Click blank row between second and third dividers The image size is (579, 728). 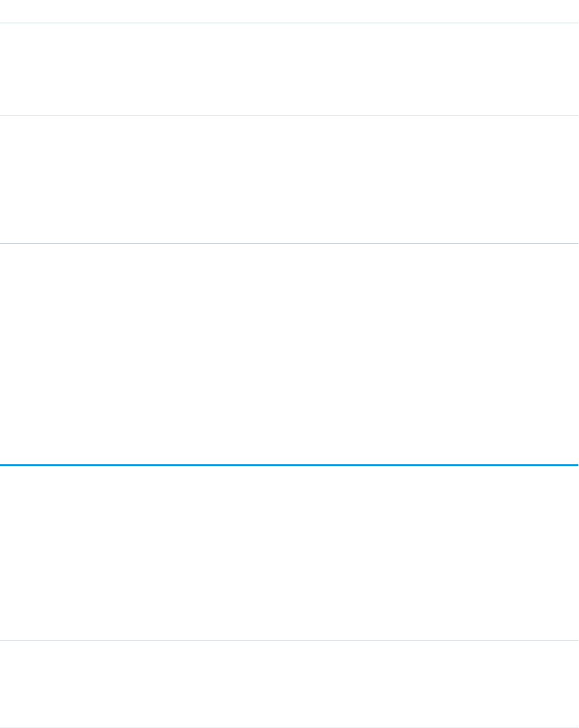tap(289, 179)
